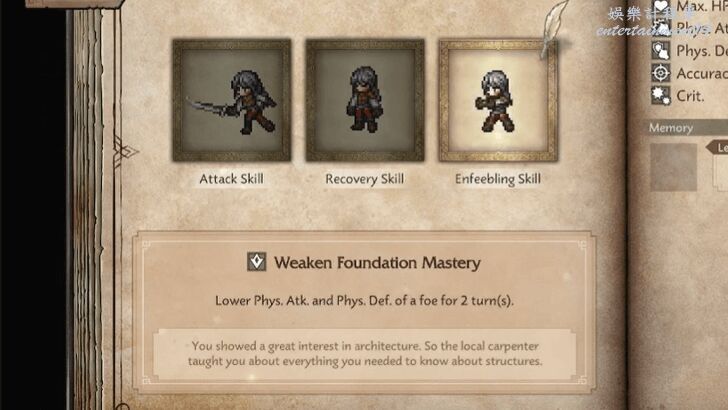Click the Weaken Foundation Mastery title
This screenshot has width=728, height=410.
(x=377, y=263)
